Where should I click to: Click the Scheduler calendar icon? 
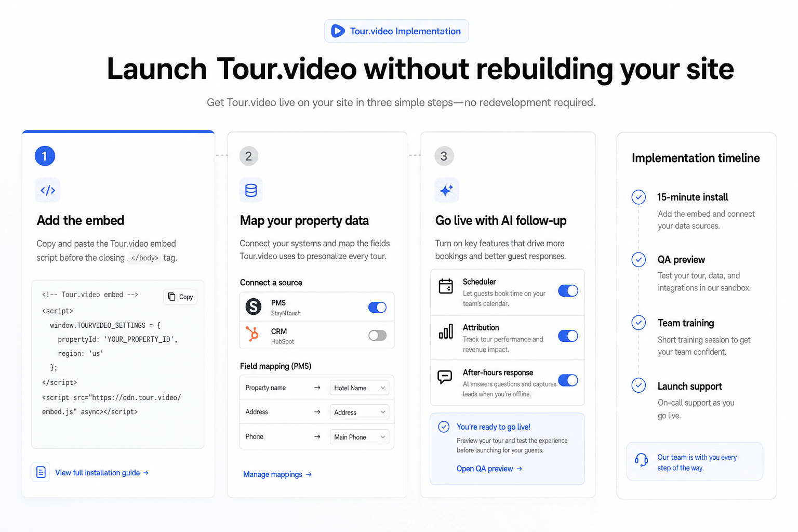(x=446, y=286)
